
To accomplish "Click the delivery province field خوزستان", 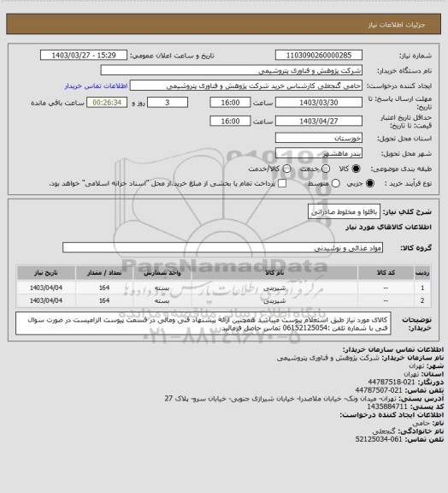I will [x=319, y=138].
